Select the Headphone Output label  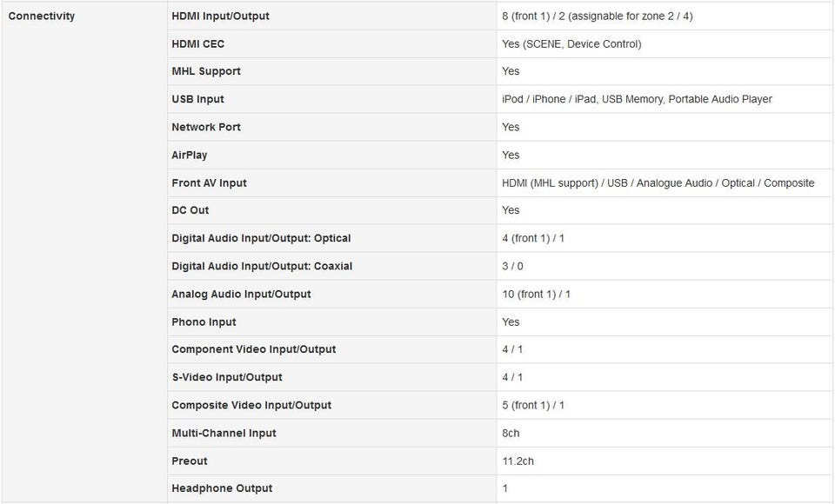click(x=222, y=488)
